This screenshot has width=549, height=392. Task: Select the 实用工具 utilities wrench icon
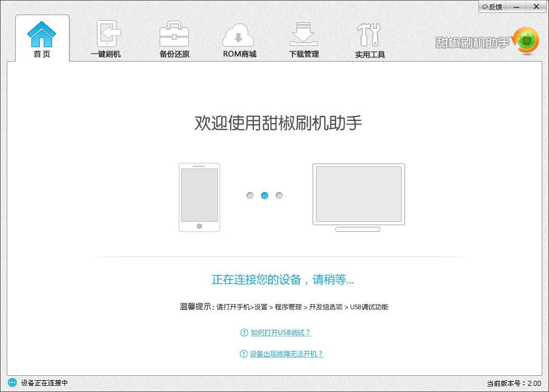(369, 34)
